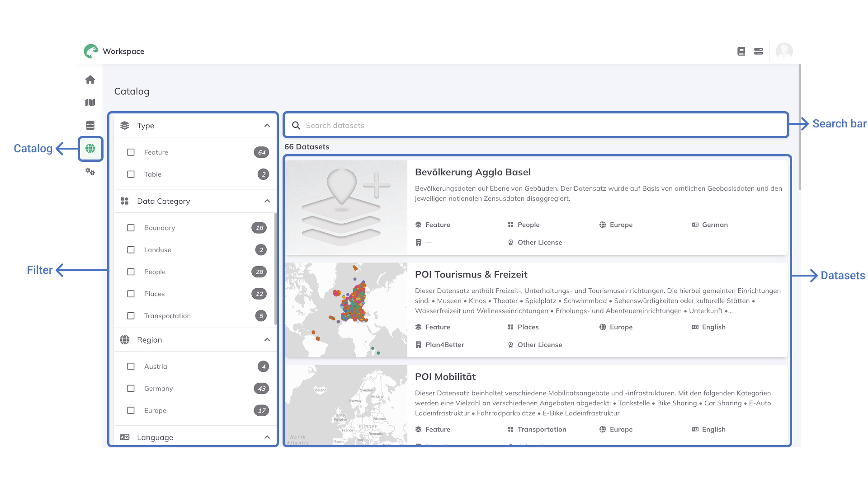Viewport: 868px width, 488px height.
Task: Open the POI Tourismus & Freizeit dataset
Action: click(x=471, y=274)
